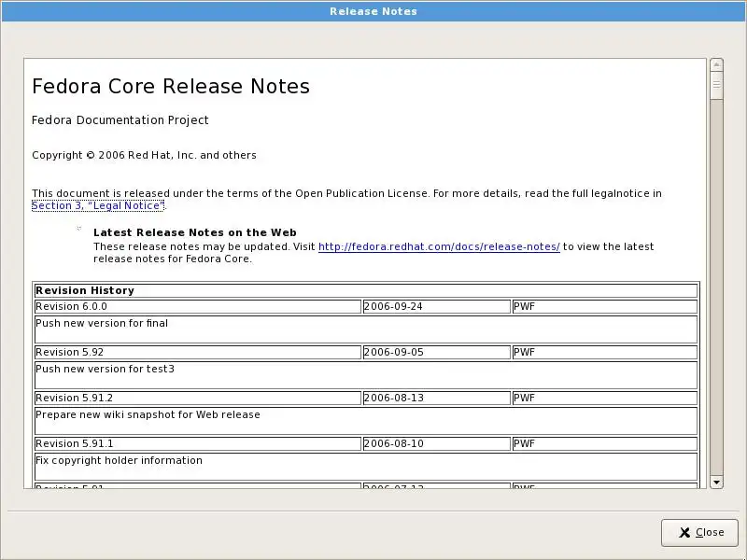The image size is (747, 560).
Task: Click PWF cell in Revision 5.92 row
Action: pos(604,353)
